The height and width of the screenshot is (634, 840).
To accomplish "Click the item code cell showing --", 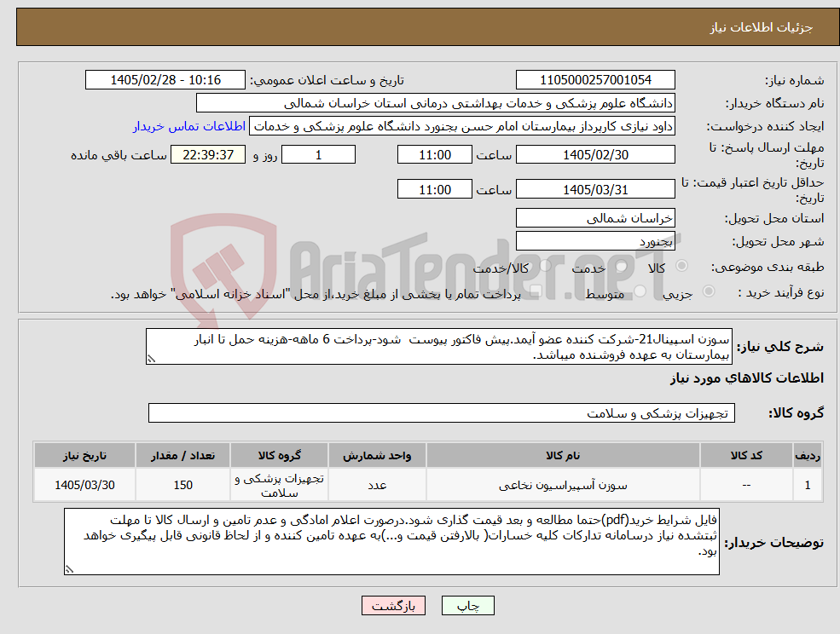I will (x=746, y=485).
